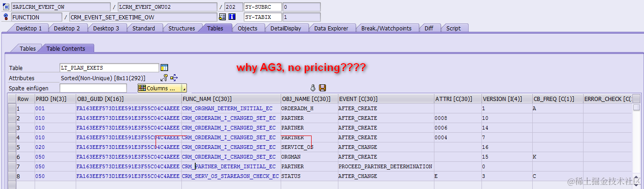The image size is (644, 189).
Task: Open the Break./Watchpoints tab
Action: pyautogui.click(x=386, y=28)
